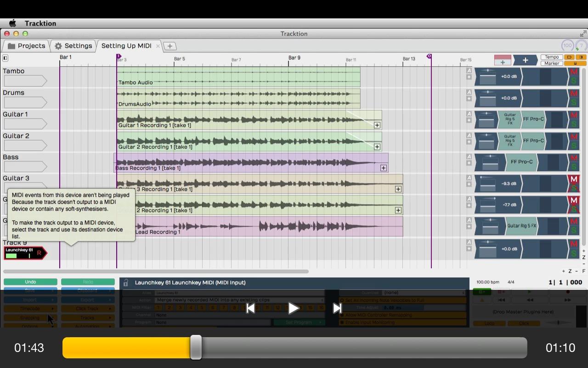Viewport: 588px width, 368px height.
Task: Mute the Drums track with M
Action: tap(573, 94)
